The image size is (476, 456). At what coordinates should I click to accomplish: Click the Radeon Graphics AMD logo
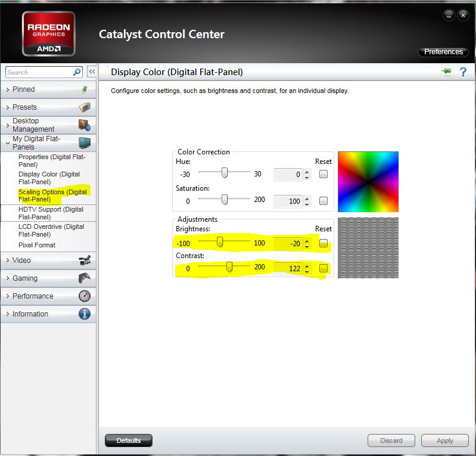click(x=49, y=34)
